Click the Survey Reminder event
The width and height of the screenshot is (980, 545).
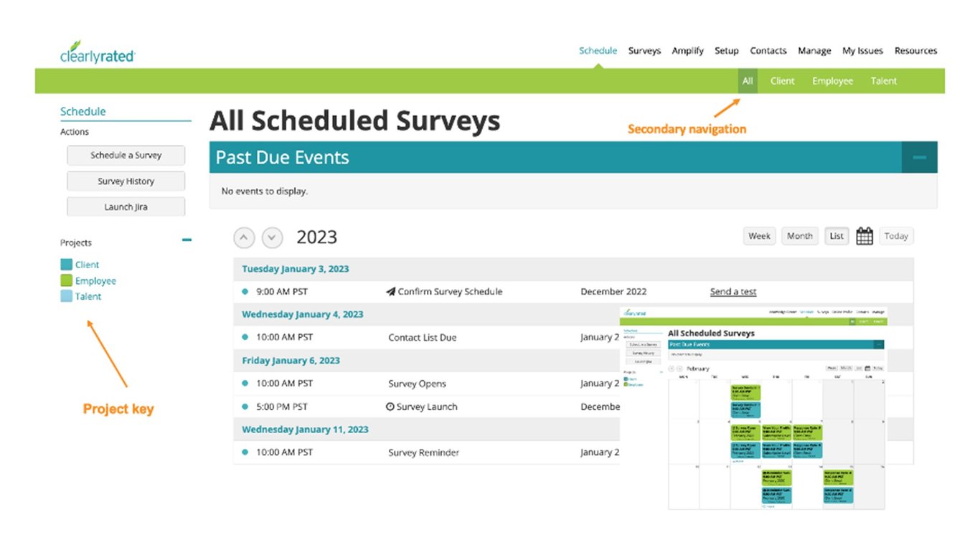(x=423, y=452)
